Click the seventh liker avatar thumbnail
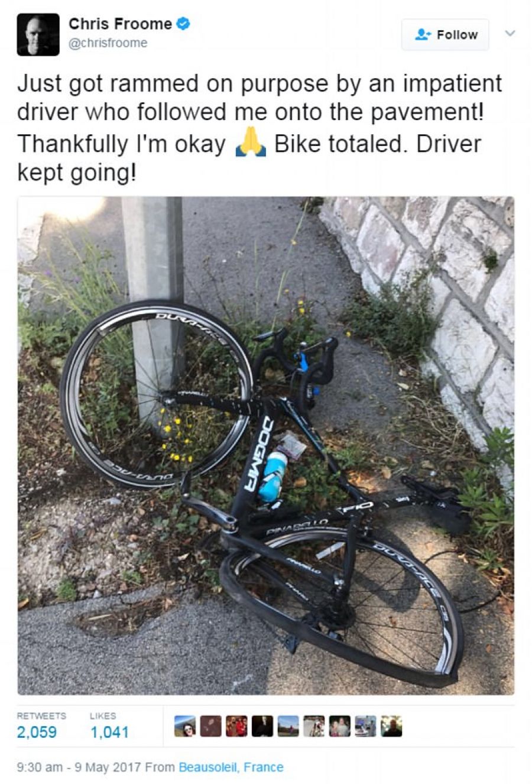This screenshot has height=784, width=532. pos(340,726)
